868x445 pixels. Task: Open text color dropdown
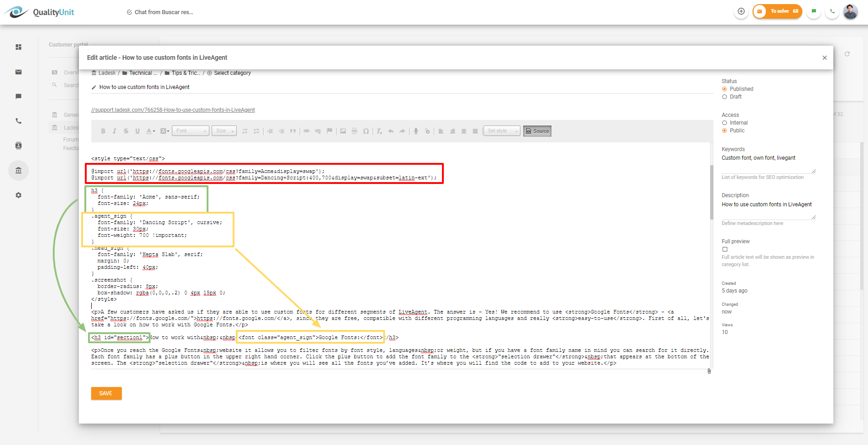150,131
